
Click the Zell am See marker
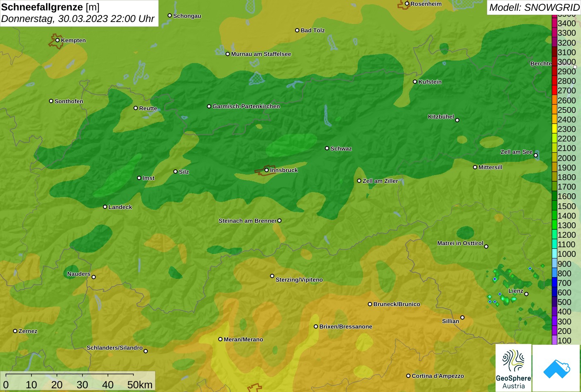[x=536, y=156]
